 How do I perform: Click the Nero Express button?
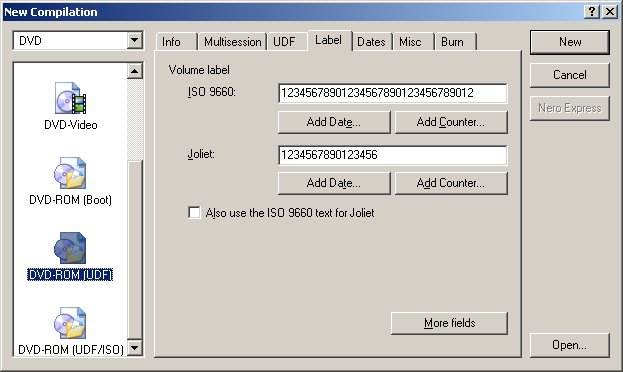(570, 108)
